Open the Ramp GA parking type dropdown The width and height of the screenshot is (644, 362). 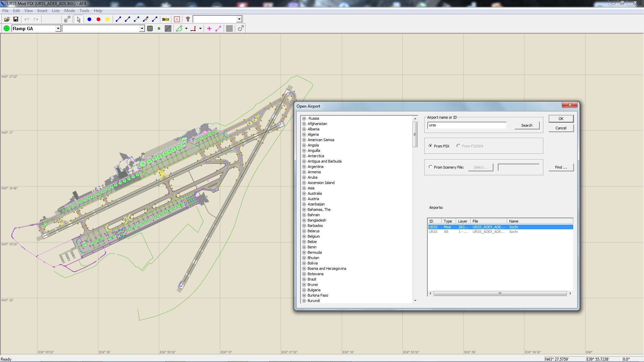click(58, 28)
